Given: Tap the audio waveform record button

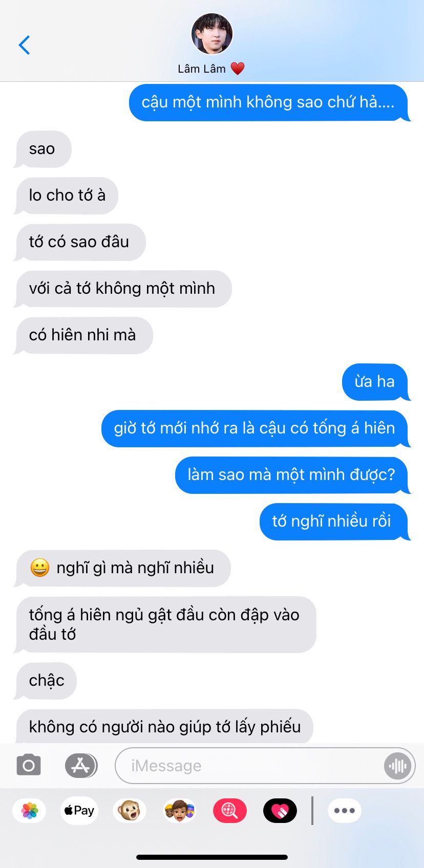Looking at the screenshot, I should click(x=397, y=766).
